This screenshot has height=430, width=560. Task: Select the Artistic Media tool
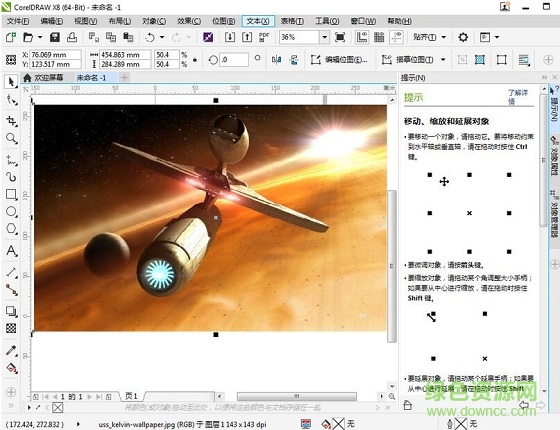point(11,177)
